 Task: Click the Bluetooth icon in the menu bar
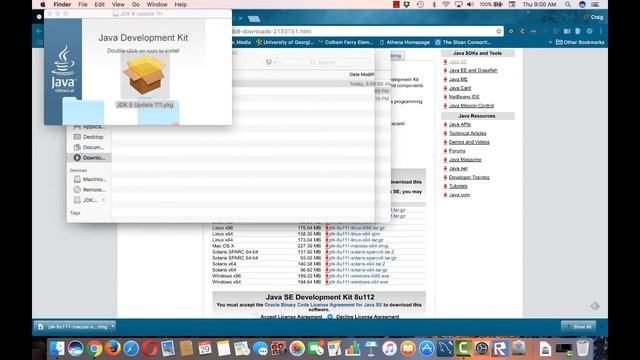coord(434,4)
